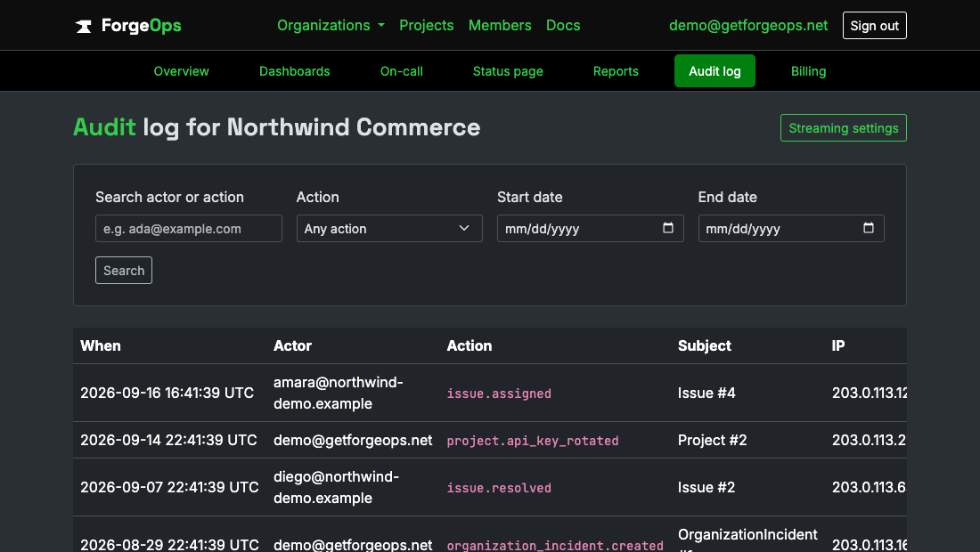This screenshot has height=552, width=980.
Task: Switch to the Status page tab
Action: 508,71
